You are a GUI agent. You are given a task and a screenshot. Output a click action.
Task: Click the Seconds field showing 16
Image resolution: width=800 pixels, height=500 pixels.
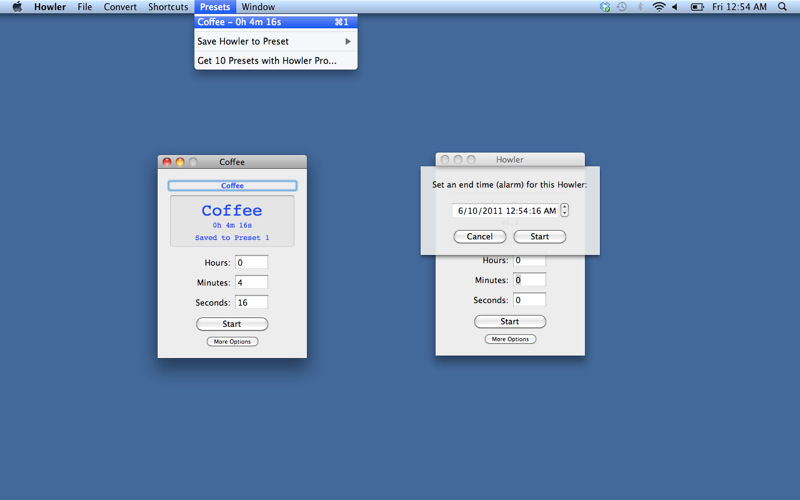252,302
